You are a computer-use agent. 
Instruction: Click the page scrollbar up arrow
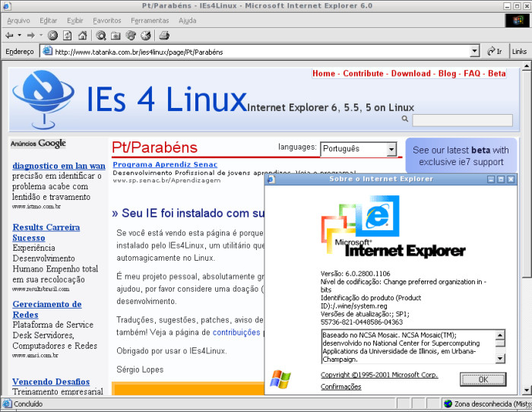pos(526,66)
